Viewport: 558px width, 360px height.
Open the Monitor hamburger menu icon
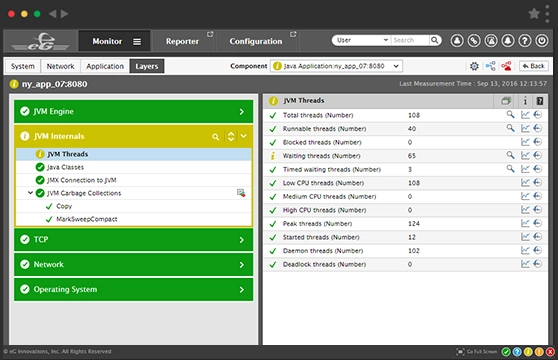[x=137, y=42]
